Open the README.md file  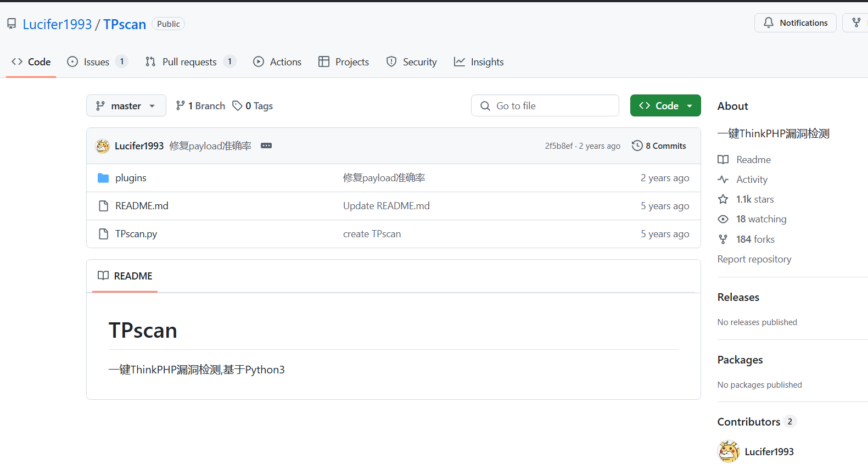[x=142, y=206]
